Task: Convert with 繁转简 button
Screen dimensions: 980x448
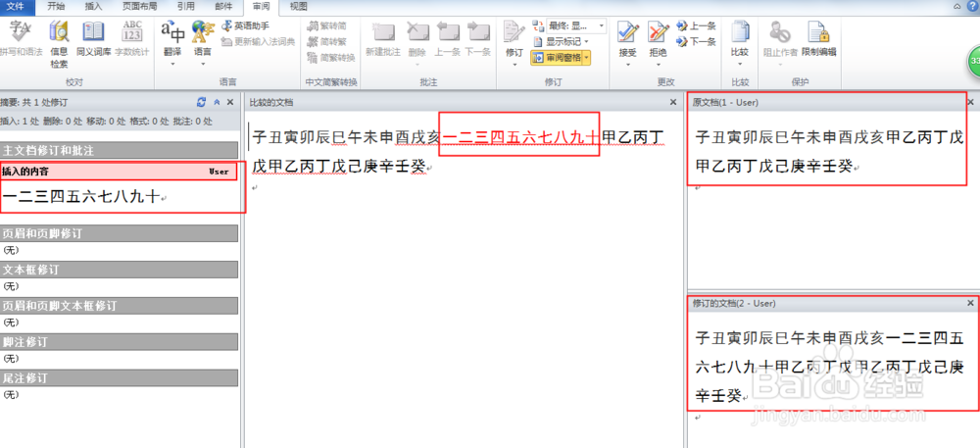Action: click(x=326, y=26)
